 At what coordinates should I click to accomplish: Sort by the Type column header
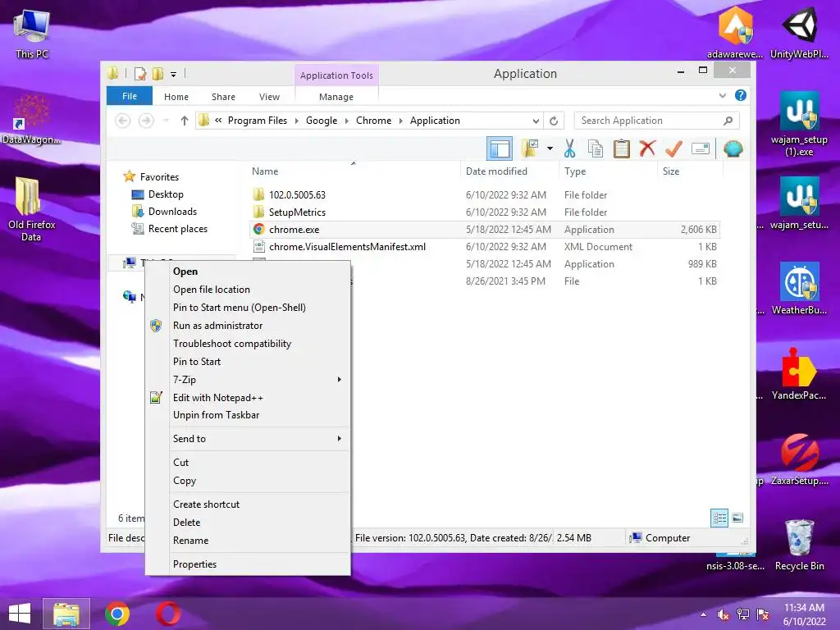pos(575,171)
